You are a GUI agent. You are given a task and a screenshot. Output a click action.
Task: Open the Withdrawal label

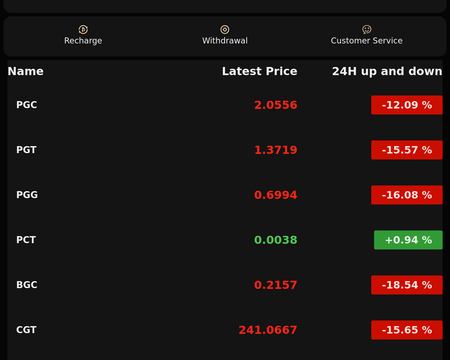tap(225, 41)
